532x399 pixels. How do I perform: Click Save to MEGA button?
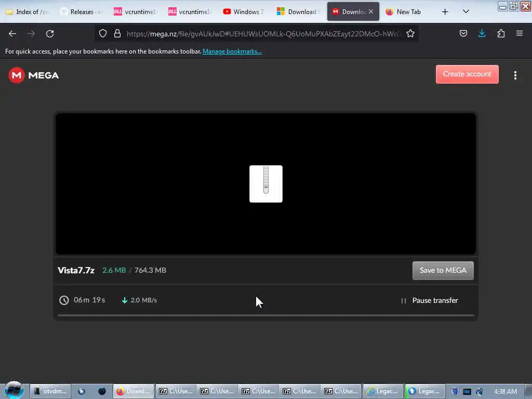(443, 270)
